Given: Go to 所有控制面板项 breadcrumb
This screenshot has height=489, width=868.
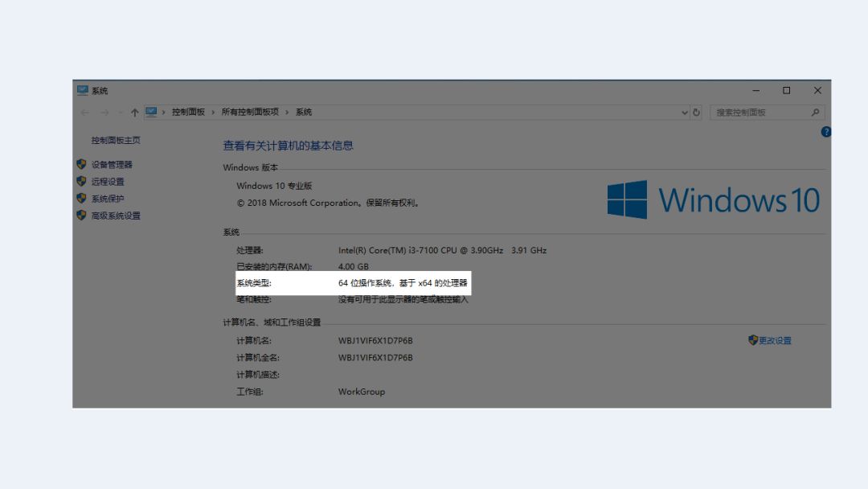Looking at the screenshot, I should coord(250,112).
